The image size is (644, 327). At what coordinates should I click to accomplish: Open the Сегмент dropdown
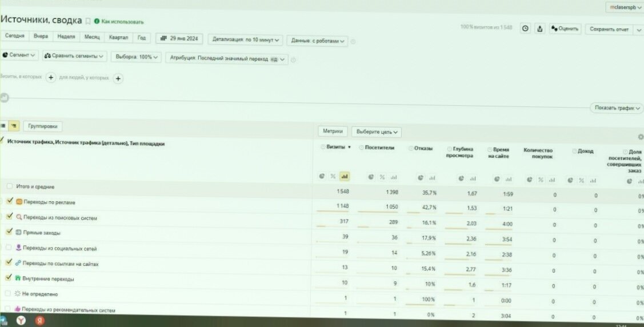pyautogui.click(x=19, y=55)
